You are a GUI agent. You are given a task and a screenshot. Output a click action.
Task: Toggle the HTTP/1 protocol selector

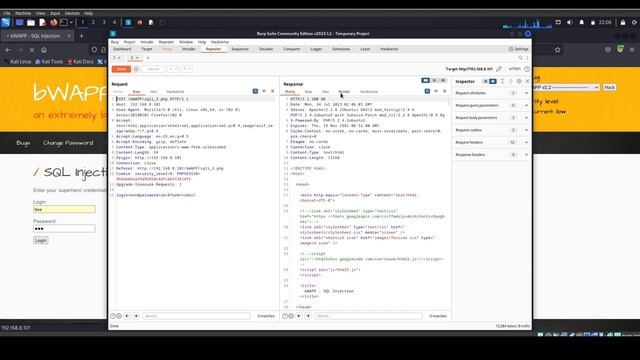(514, 69)
